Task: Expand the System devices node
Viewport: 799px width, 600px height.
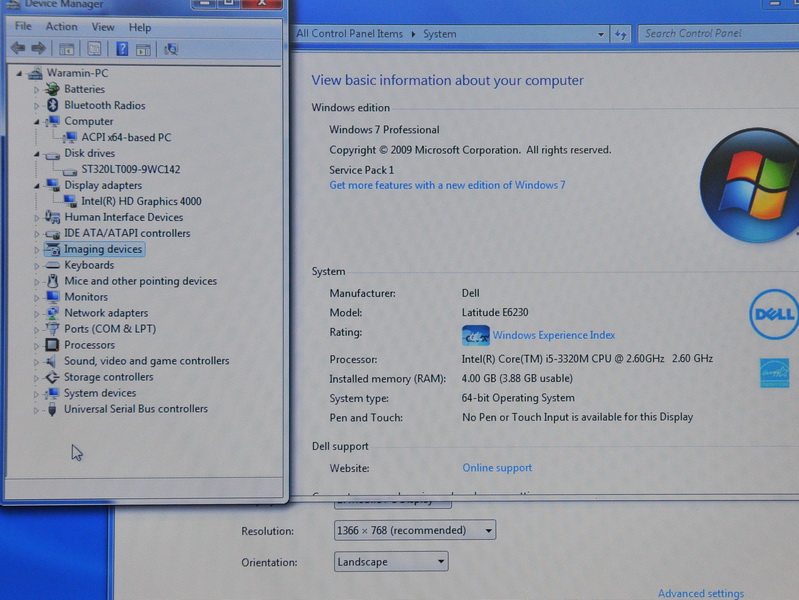Action: 36,394
